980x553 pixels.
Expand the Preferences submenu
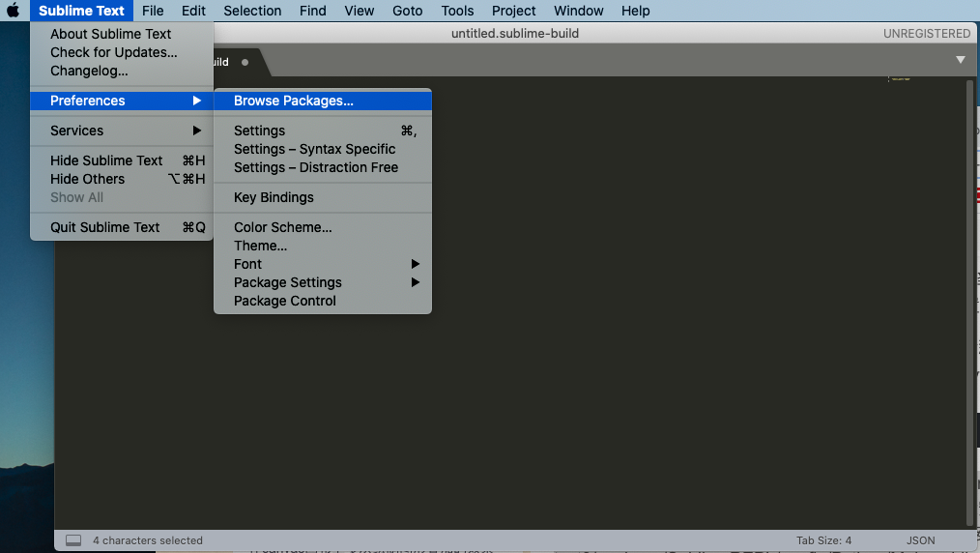coord(122,101)
